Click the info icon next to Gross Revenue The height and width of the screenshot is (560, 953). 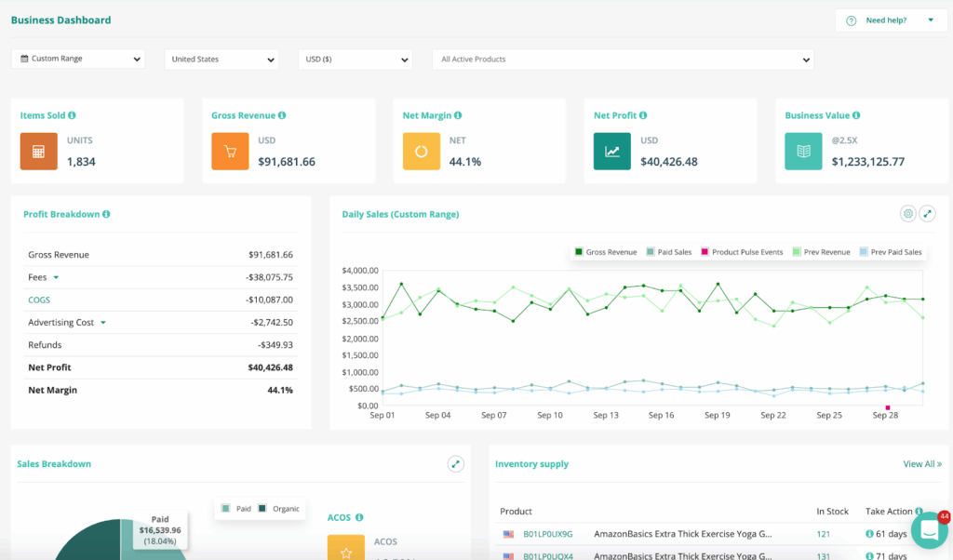(x=282, y=115)
